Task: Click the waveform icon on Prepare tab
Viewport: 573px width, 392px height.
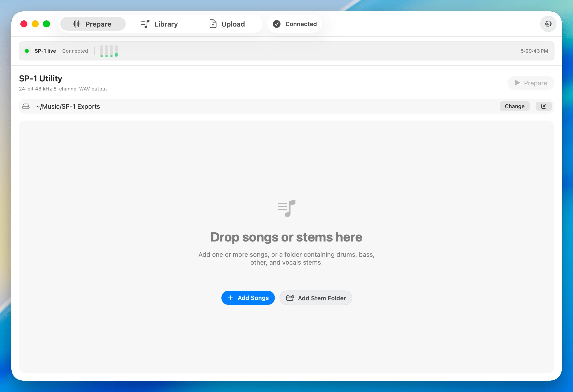Action: pyautogui.click(x=77, y=24)
